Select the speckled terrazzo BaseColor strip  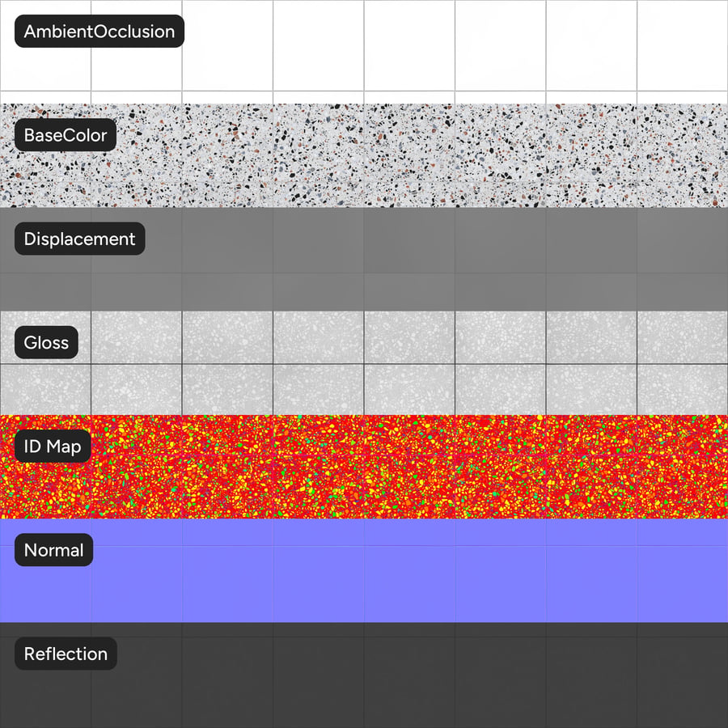coord(364,155)
